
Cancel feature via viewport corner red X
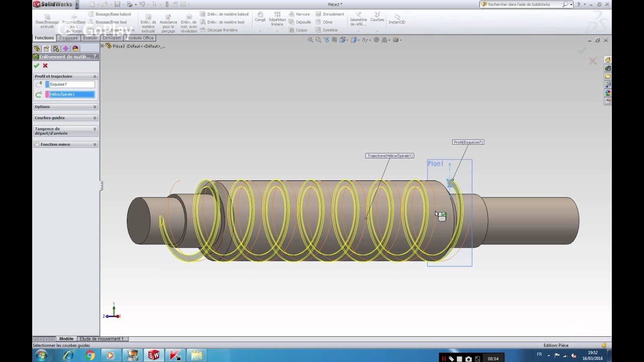[593, 61]
